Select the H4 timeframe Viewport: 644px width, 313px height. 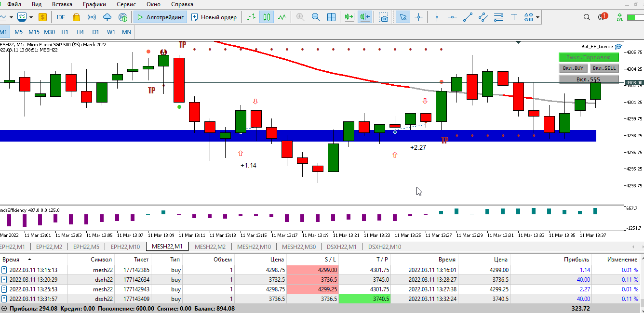[x=80, y=32]
